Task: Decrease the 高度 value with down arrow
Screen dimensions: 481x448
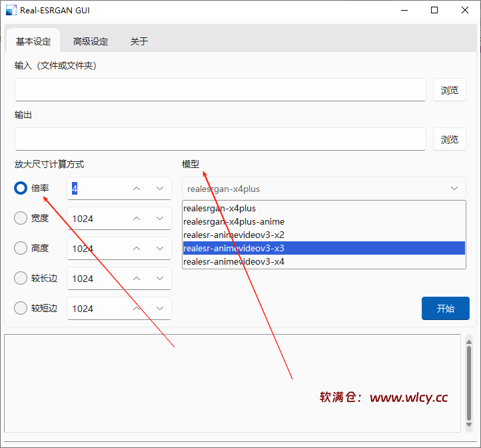Action: point(160,248)
